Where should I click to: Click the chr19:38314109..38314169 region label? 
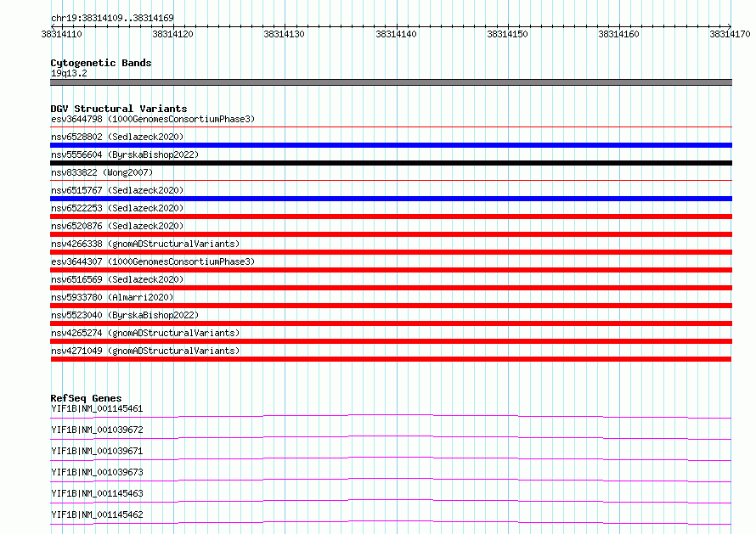click(x=112, y=18)
